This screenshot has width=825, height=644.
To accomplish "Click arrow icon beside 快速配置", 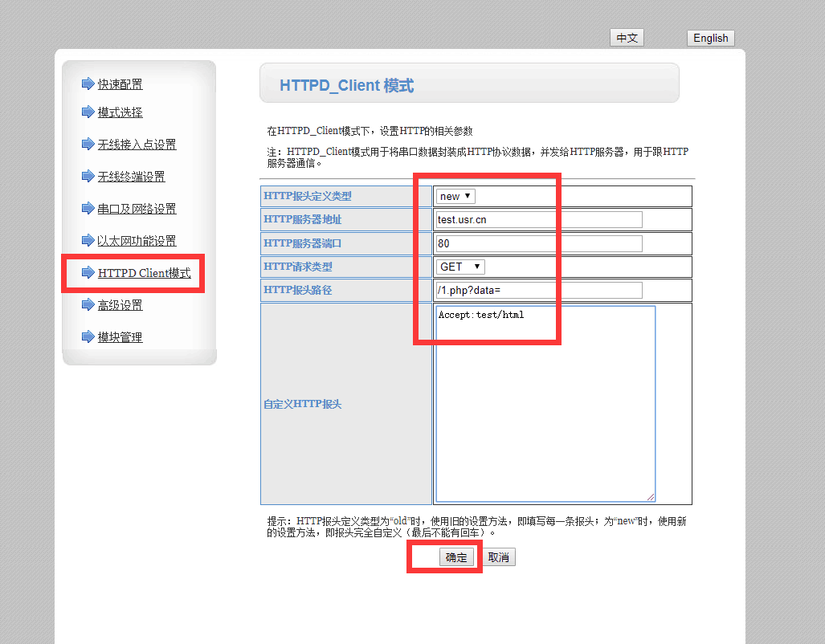I will tap(88, 84).
